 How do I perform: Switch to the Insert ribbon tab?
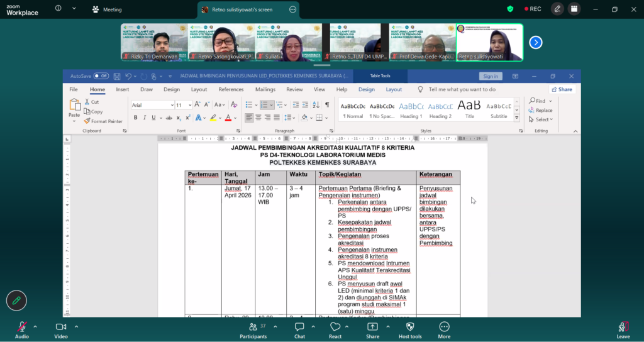[123, 89]
